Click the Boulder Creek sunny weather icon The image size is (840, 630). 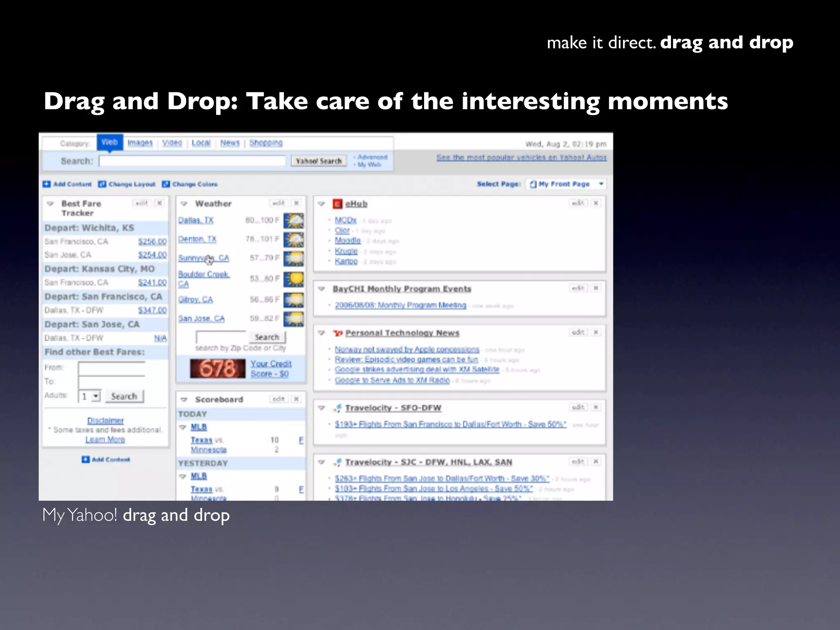[x=294, y=279]
